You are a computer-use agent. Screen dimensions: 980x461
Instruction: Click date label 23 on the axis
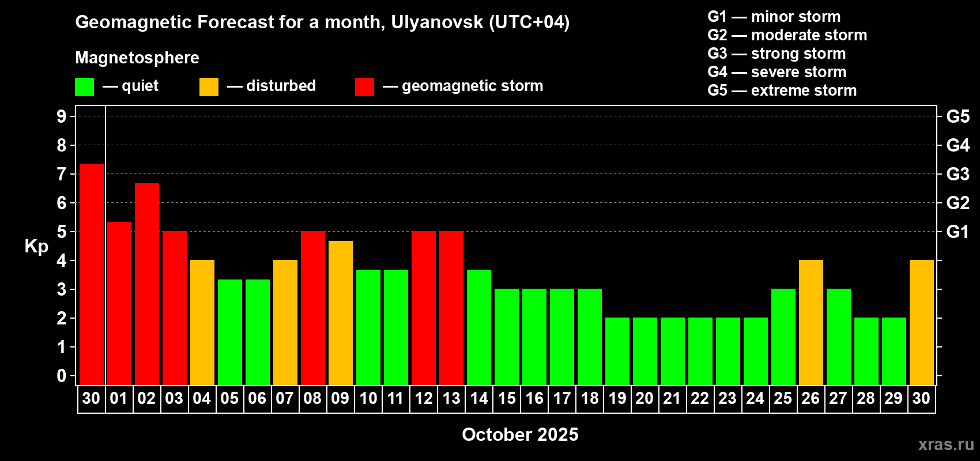pyautogui.click(x=728, y=399)
